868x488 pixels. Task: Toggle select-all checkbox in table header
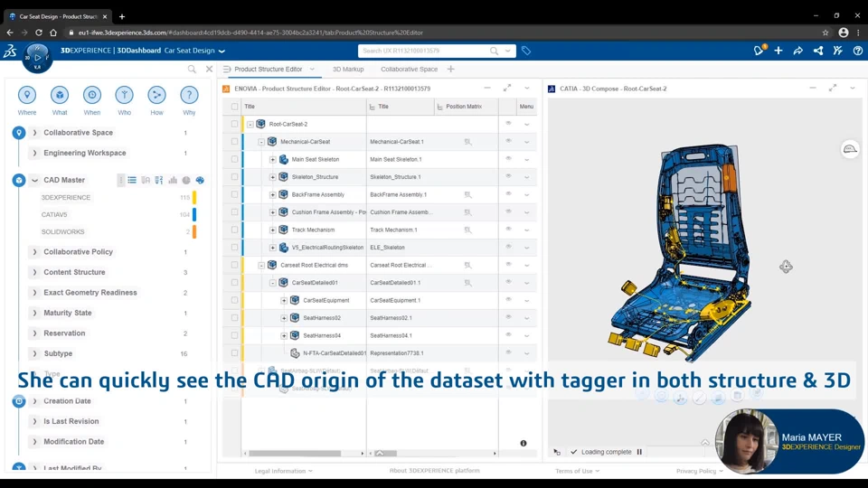click(x=235, y=107)
